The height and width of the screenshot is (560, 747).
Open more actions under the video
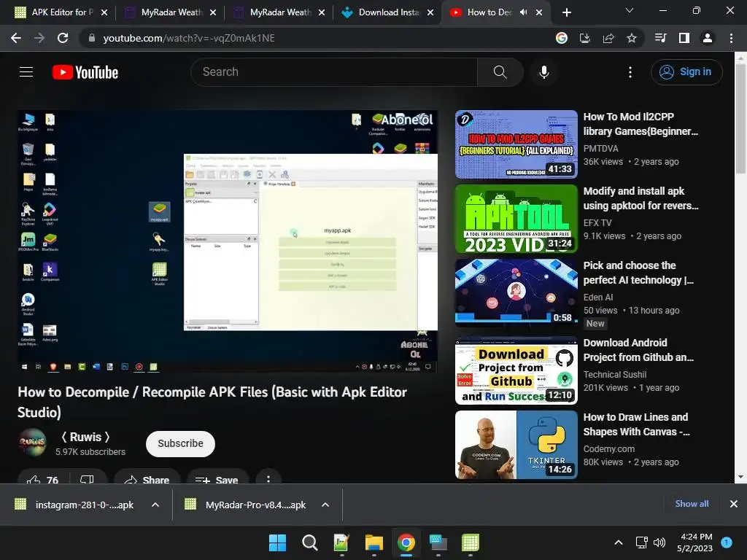(x=268, y=478)
